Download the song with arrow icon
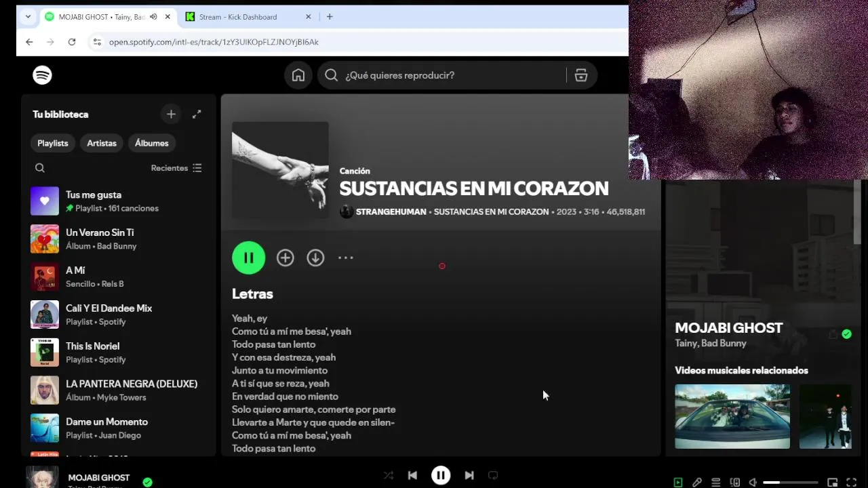 [x=315, y=258]
